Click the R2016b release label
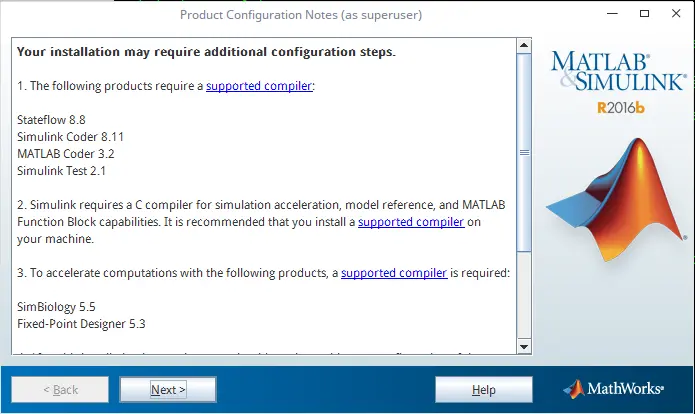Viewport: 695px width, 414px height. [621, 108]
